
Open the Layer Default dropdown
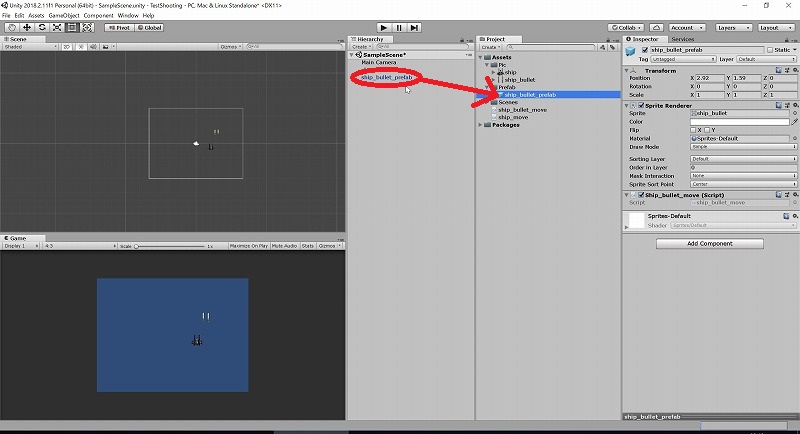pyautogui.click(x=766, y=59)
